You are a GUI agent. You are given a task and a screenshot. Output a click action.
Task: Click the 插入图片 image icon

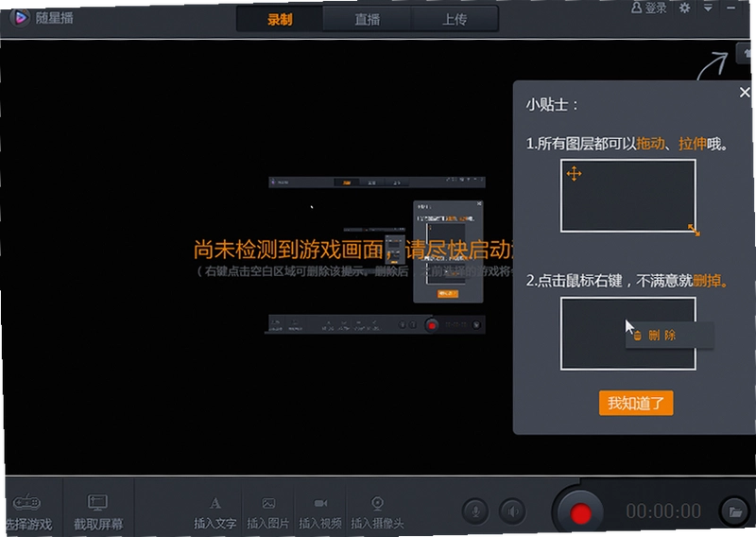(x=268, y=503)
